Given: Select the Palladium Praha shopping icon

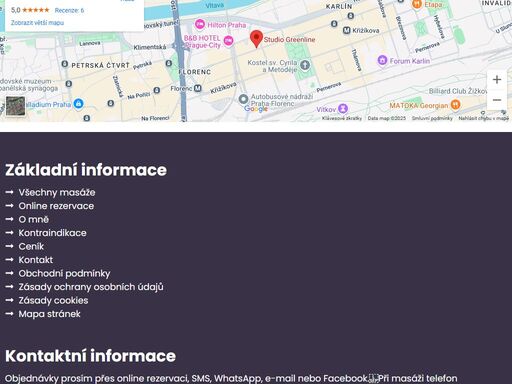Looking at the screenshot, I should [x=78, y=104].
